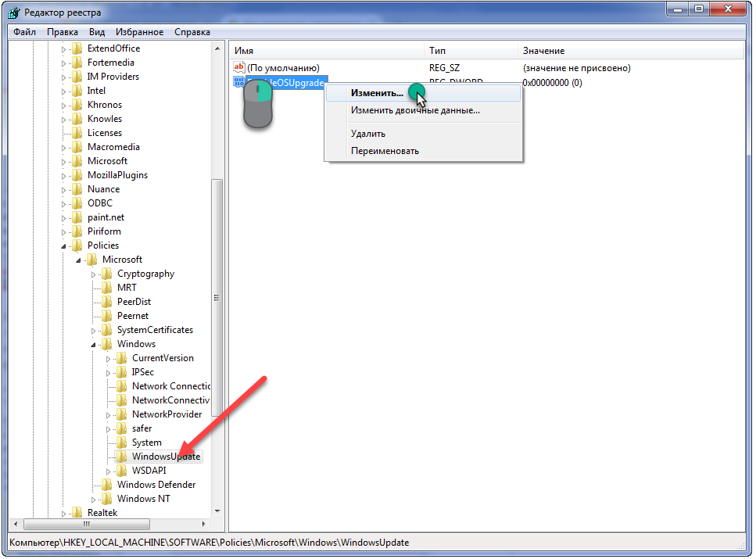The height and width of the screenshot is (559, 756).
Task: Pick Переименовать in the context menu
Action: click(385, 151)
